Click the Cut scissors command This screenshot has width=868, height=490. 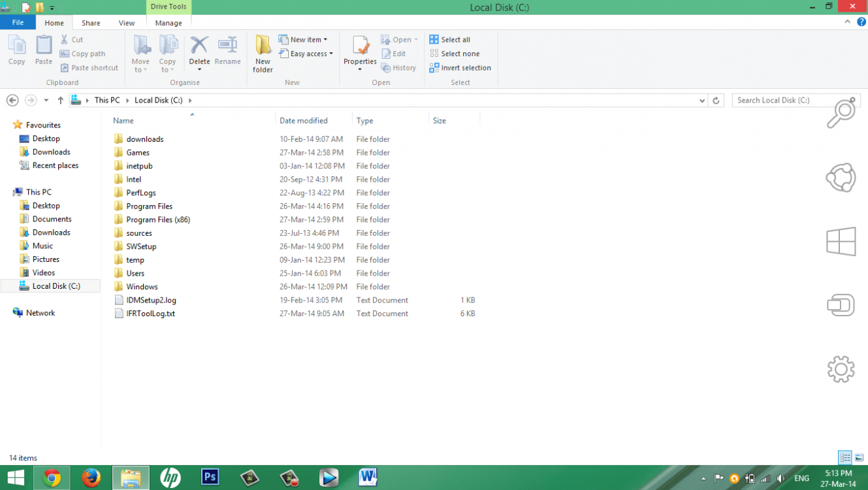click(72, 40)
